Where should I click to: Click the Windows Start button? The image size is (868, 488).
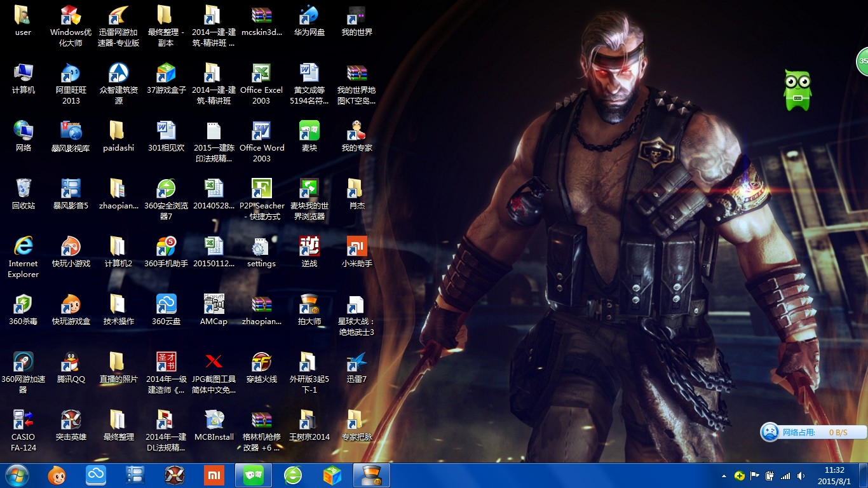point(17,475)
